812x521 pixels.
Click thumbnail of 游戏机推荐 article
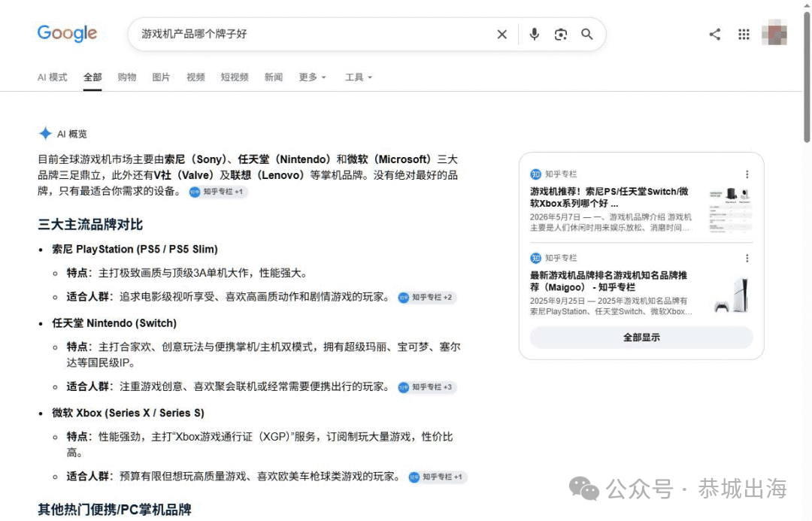pyautogui.click(x=731, y=210)
